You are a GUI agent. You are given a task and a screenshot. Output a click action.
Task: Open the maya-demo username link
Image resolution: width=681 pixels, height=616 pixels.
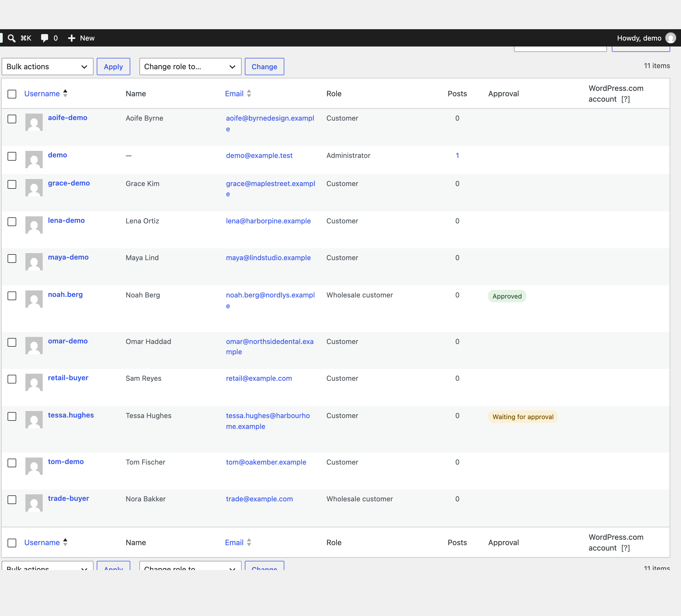(68, 257)
